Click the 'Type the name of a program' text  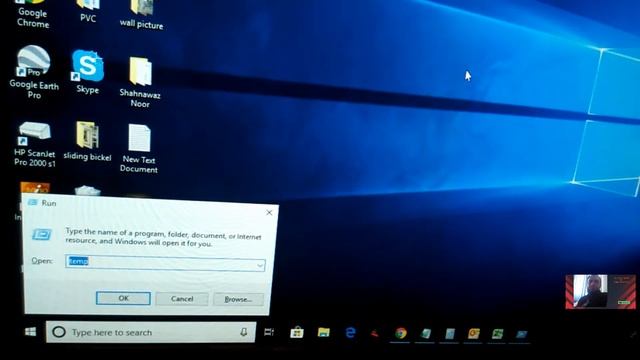click(163, 238)
